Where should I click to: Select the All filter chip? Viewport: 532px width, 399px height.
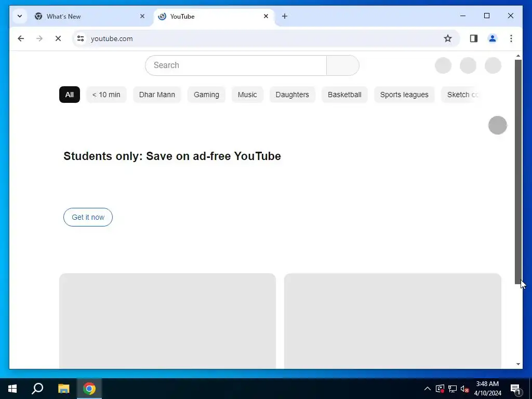click(x=70, y=95)
